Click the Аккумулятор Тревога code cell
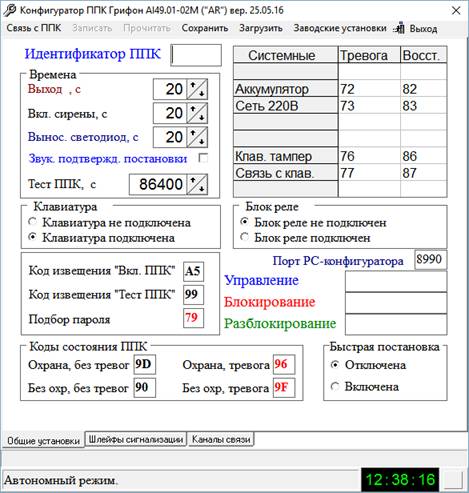This screenshot has width=469, height=493. 369,89
